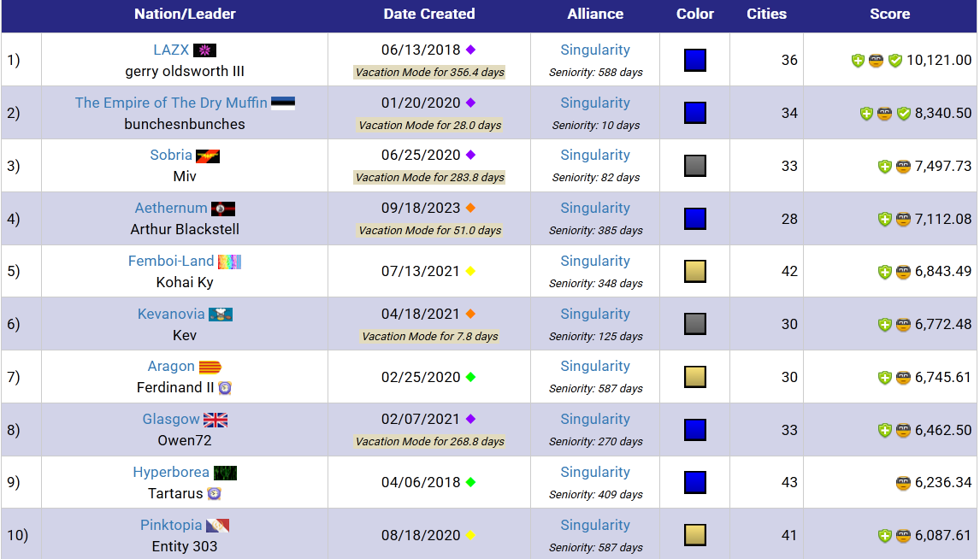Click the Kevanovia flag icon
This screenshot has width=980, height=559.
pyautogui.click(x=221, y=315)
